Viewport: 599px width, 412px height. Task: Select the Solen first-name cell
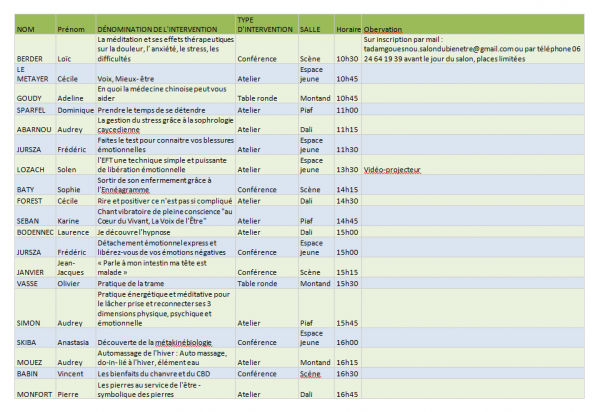coord(76,165)
